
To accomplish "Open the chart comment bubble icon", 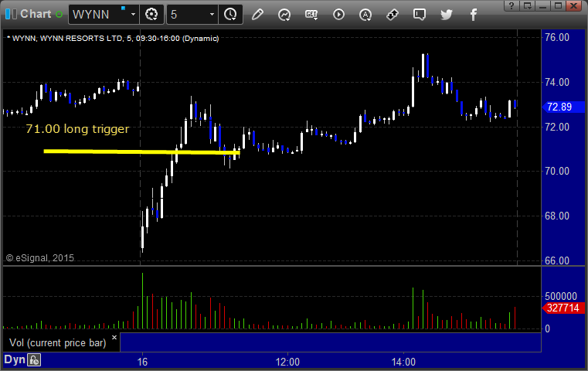I will coord(420,15).
